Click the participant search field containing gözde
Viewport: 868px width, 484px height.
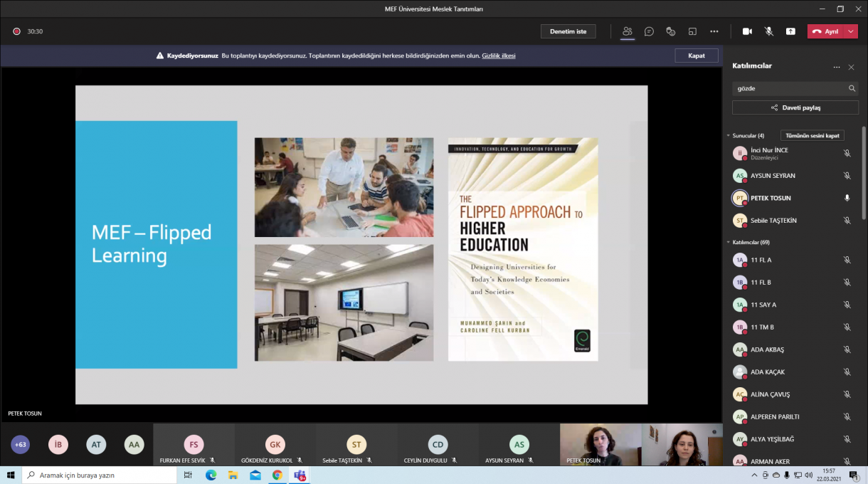coord(795,88)
